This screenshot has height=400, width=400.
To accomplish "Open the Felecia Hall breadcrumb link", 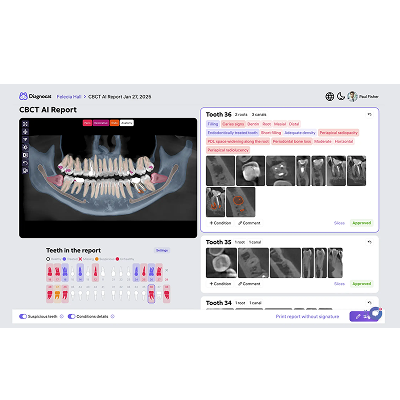I will [69, 97].
